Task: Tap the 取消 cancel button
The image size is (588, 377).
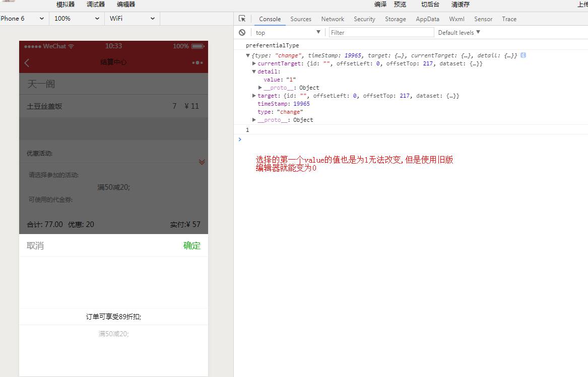Action: [35, 246]
